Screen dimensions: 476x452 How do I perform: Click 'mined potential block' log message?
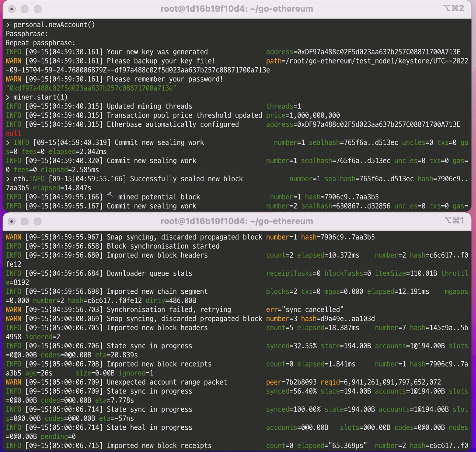[x=159, y=197]
